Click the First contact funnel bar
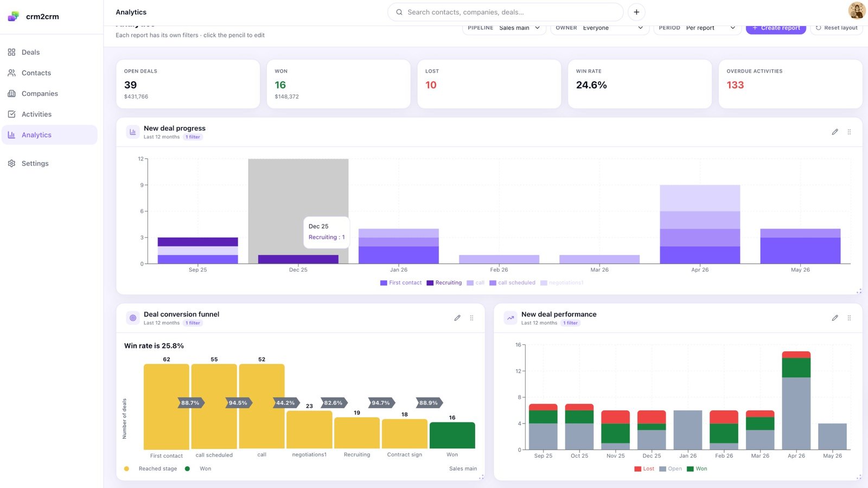The height and width of the screenshot is (488, 868). pyautogui.click(x=167, y=407)
